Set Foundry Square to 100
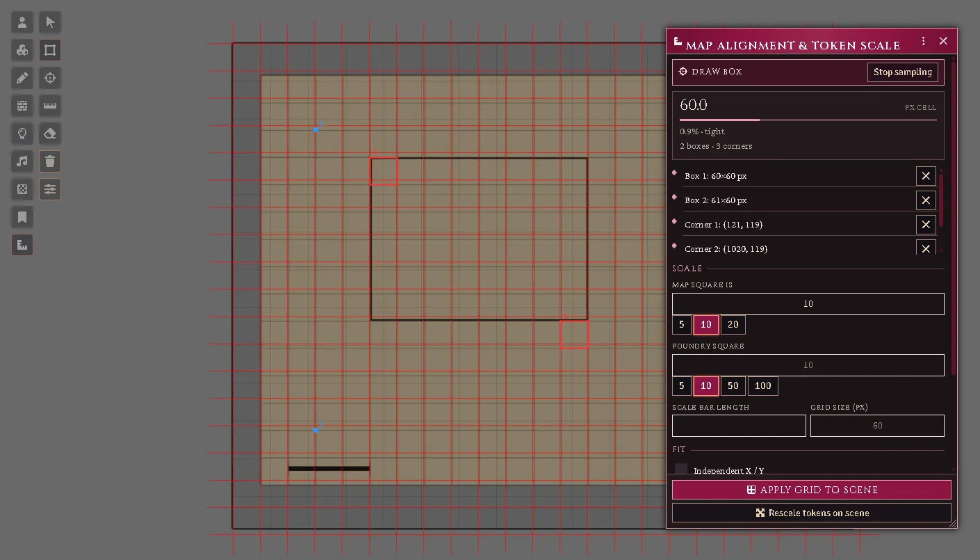 pos(763,386)
